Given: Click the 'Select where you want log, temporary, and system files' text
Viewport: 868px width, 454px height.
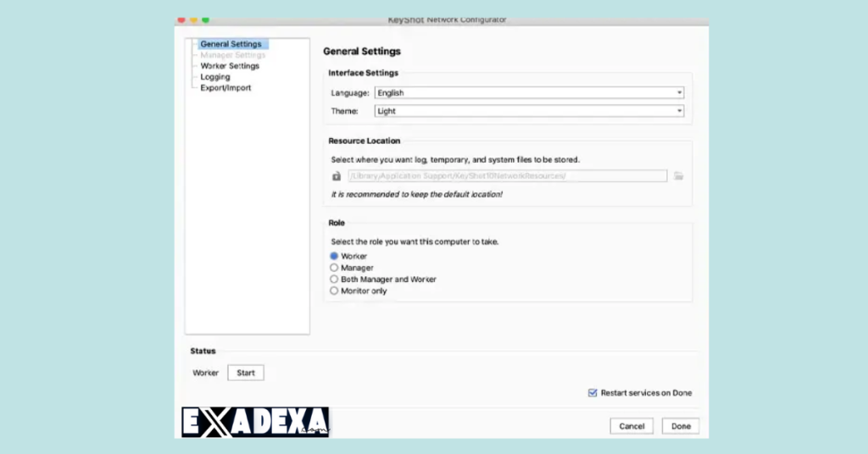Looking at the screenshot, I should click(455, 160).
